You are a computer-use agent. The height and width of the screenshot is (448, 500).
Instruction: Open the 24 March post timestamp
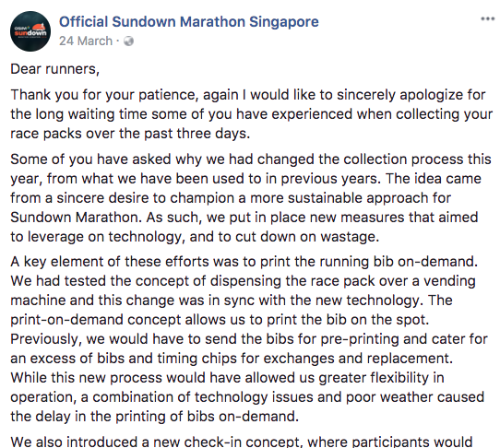coord(86,41)
